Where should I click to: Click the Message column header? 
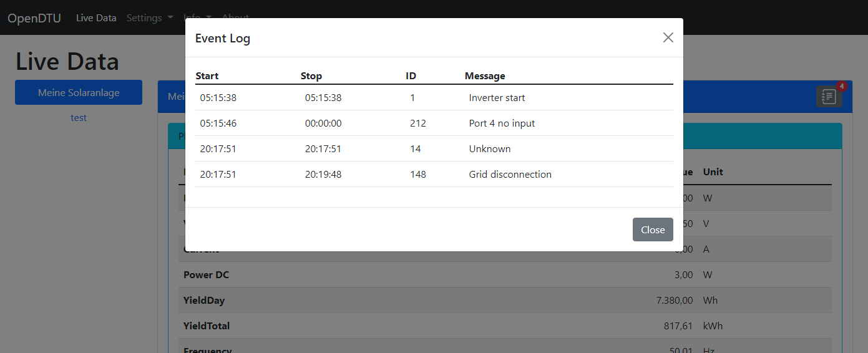click(x=485, y=76)
